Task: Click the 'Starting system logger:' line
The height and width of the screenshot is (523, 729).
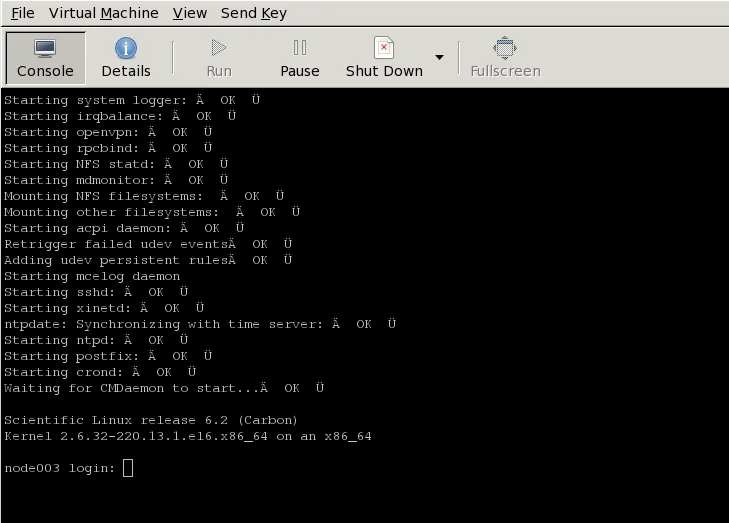Action: 132,100
